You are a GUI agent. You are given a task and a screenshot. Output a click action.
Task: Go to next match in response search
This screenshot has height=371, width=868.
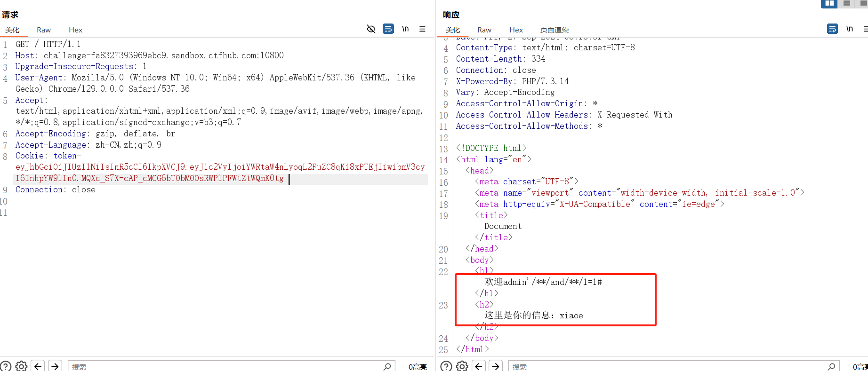[x=496, y=366]
